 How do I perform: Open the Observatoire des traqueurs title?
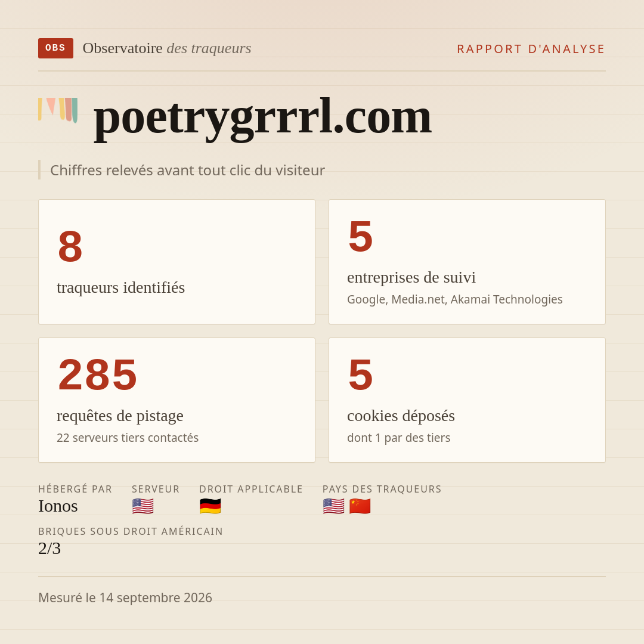click(x=167, y=48)
